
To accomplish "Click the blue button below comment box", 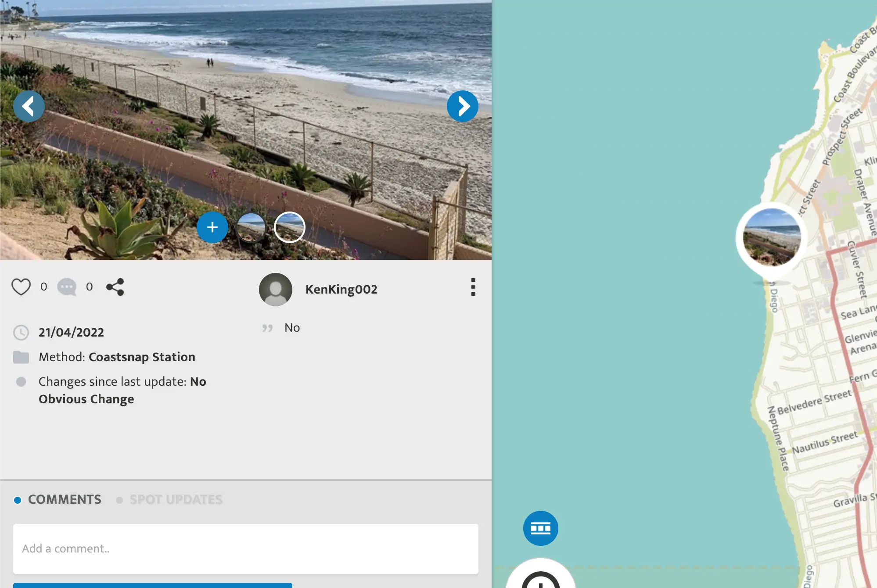I will click(152, 585).
